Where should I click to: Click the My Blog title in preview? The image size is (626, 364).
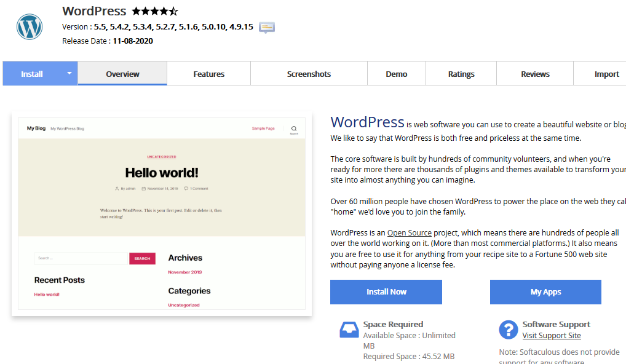[x=36, y=129]
